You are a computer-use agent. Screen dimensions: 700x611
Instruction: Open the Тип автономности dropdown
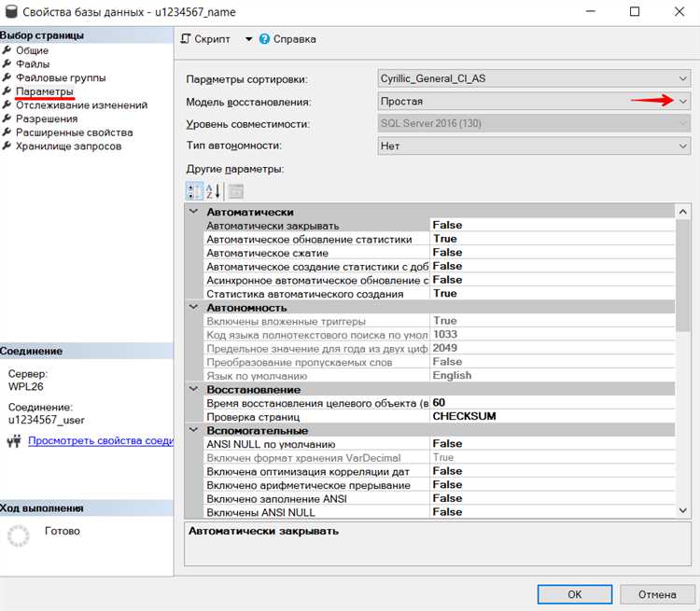click(533, 146)
